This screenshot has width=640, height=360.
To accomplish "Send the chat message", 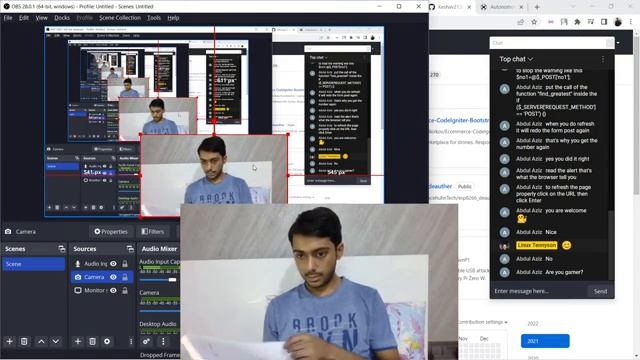I will 600,291.
